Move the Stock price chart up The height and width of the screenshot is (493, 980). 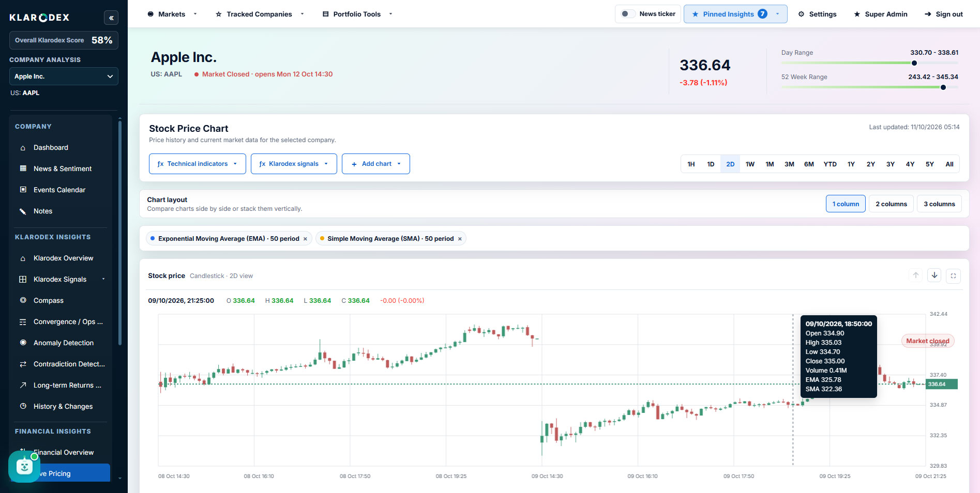(x=916, y=275)
